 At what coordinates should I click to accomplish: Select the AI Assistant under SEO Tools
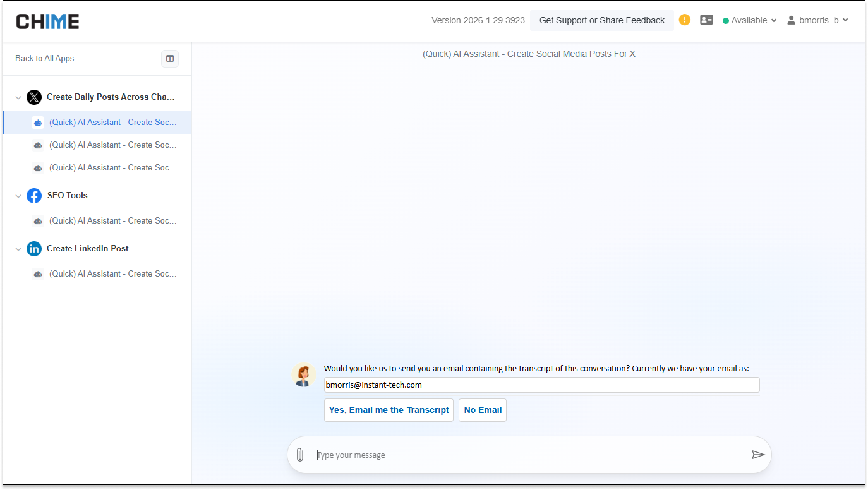[x=112, y=221]
